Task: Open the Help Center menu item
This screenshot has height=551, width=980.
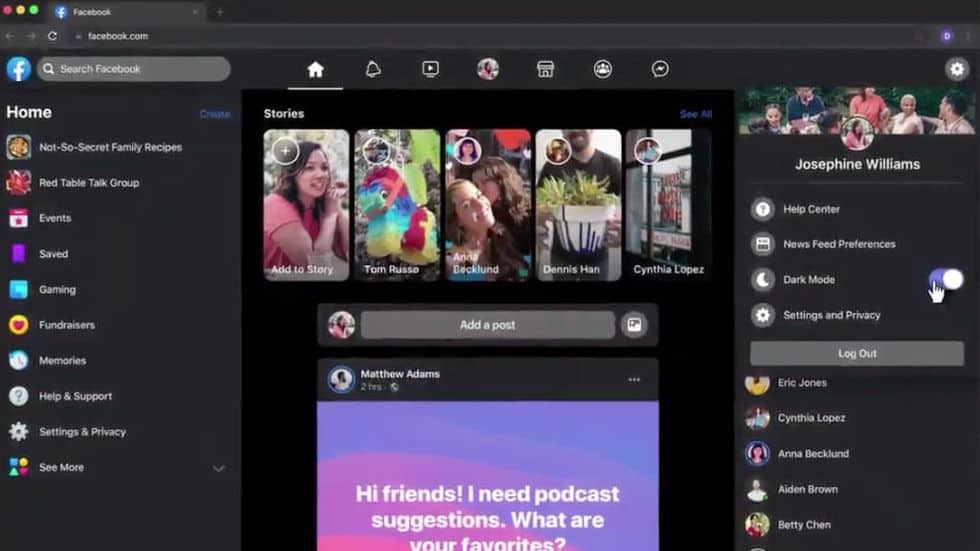Action: click(858, 209)
